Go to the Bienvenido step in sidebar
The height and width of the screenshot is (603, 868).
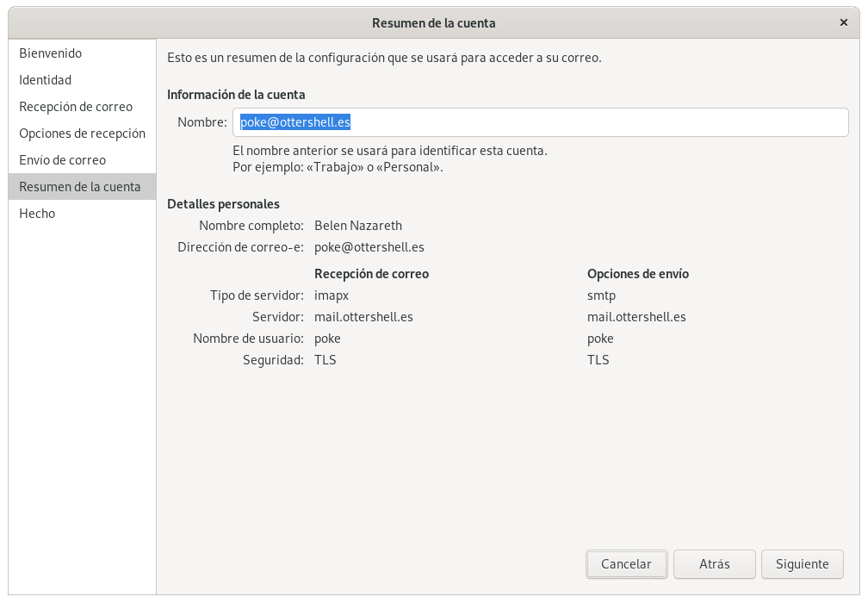[x=51, y=53]
